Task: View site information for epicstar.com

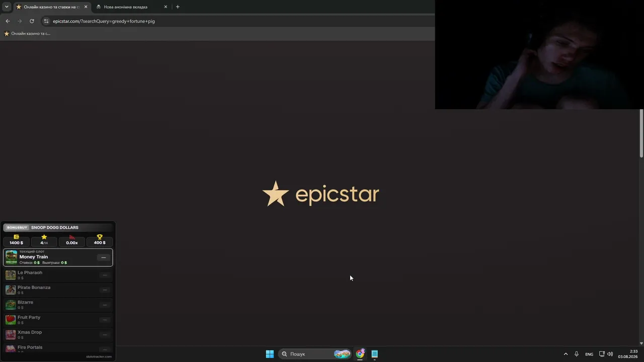Action: 46,21
